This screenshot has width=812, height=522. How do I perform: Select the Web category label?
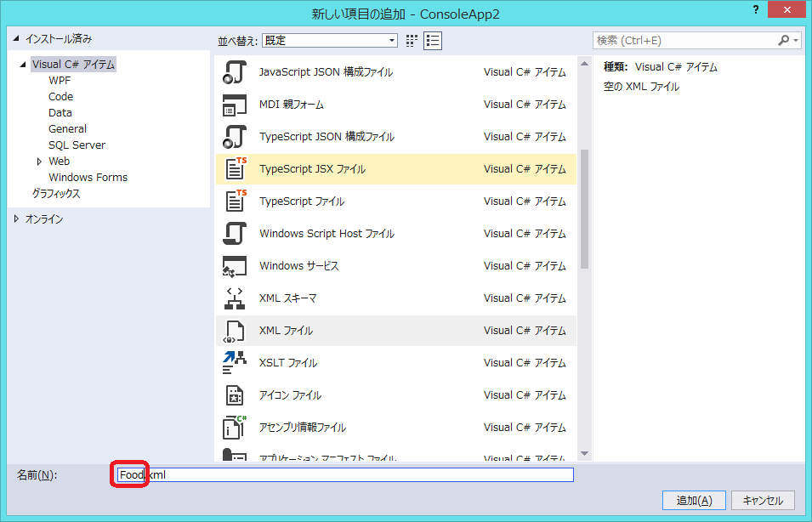(x=59, y=161)
